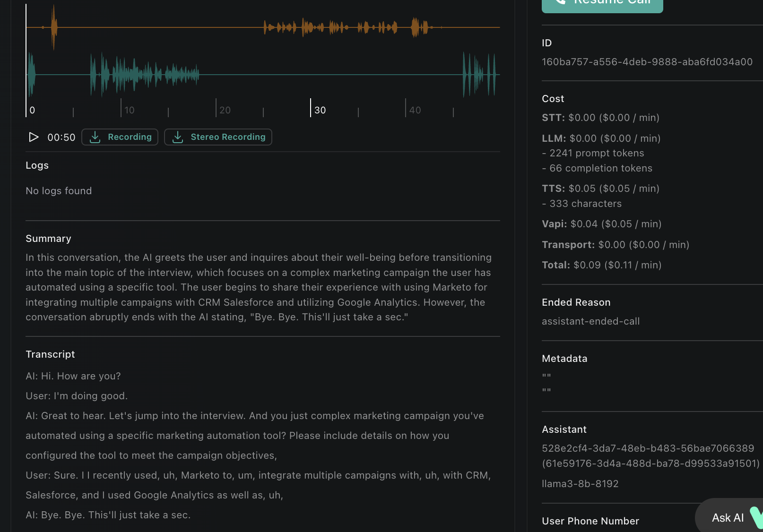Click the Summary heading

click(48, 239)
